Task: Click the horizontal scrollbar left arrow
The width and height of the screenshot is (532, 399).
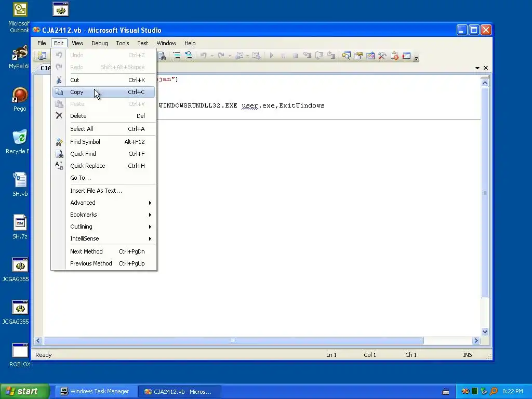Action: pyautogui.click(x=38, y=340)
